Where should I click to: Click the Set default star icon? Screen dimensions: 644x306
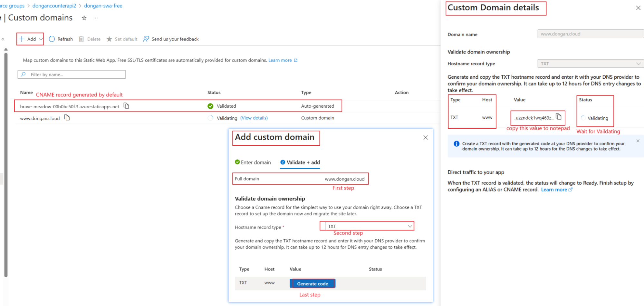pyautogui.click(x=109, y=39)
